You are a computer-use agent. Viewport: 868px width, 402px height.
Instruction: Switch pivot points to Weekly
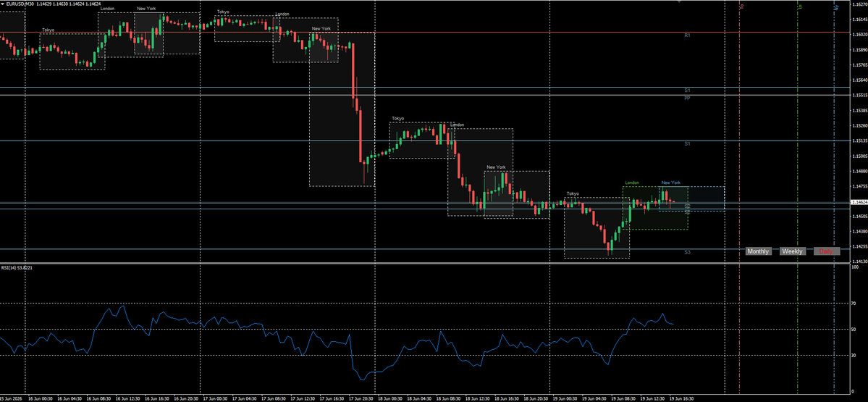pos(792,251)
